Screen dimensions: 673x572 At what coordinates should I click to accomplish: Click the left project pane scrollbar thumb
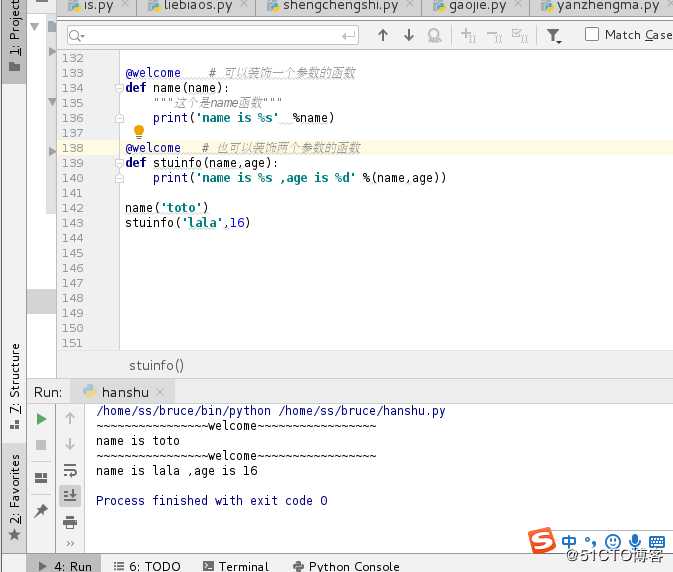point(41,301)
